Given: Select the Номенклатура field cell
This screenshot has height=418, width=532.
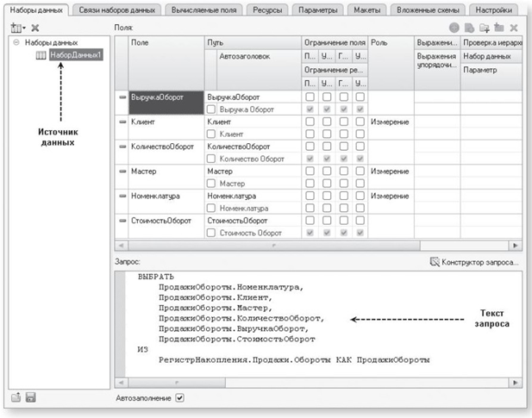Looking at the screenshot, I should [x=166, y=202].
